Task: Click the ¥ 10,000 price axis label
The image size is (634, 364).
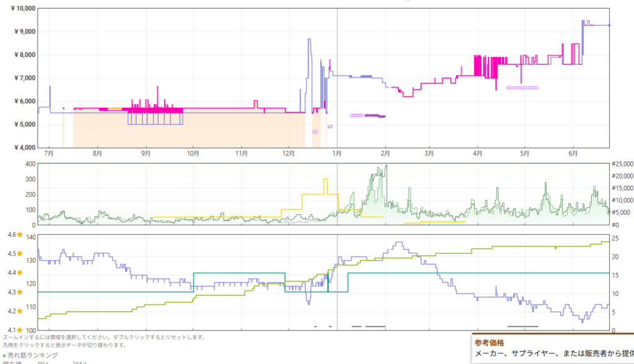Action: (x=23, y=8)
